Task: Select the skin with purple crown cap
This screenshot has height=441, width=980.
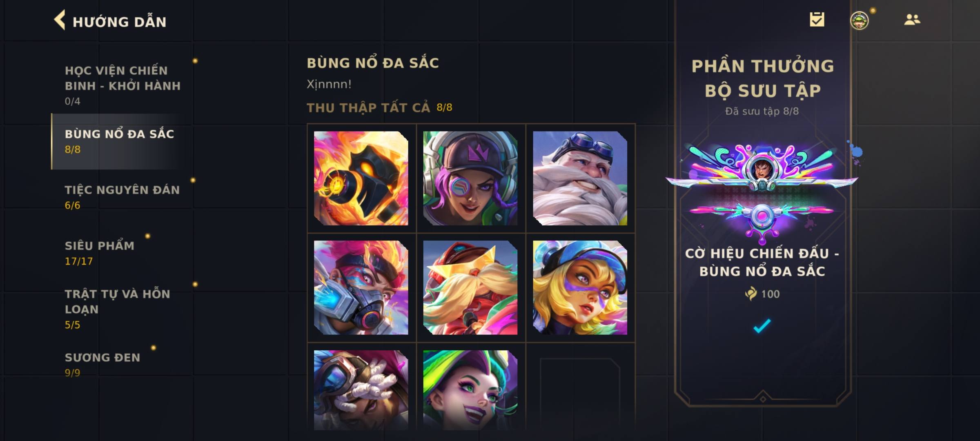Action: (x=470, y=178)
